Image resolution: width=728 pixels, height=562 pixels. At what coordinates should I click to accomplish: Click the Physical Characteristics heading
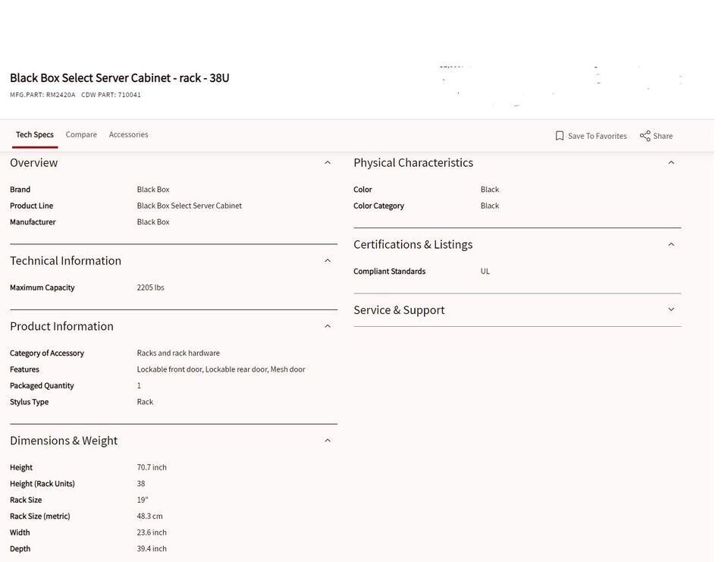click(x=413, y=162)
